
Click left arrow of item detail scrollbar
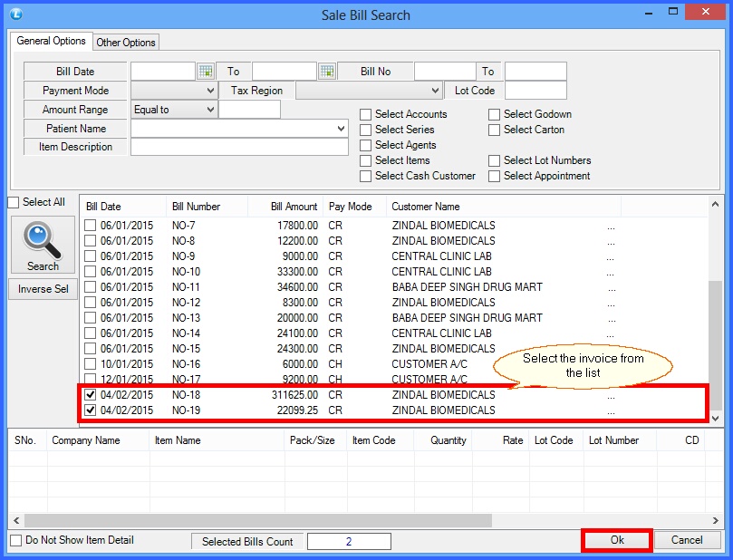(16, 520)
